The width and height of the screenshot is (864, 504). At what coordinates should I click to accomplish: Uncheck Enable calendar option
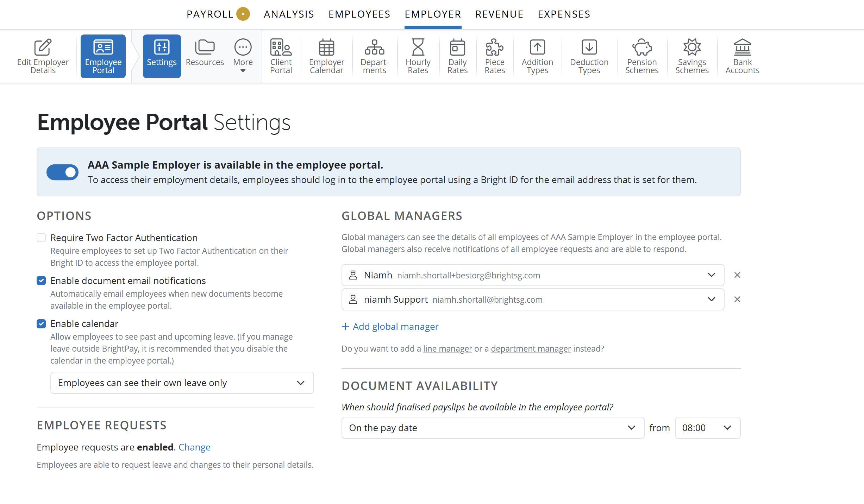(41, 324)
